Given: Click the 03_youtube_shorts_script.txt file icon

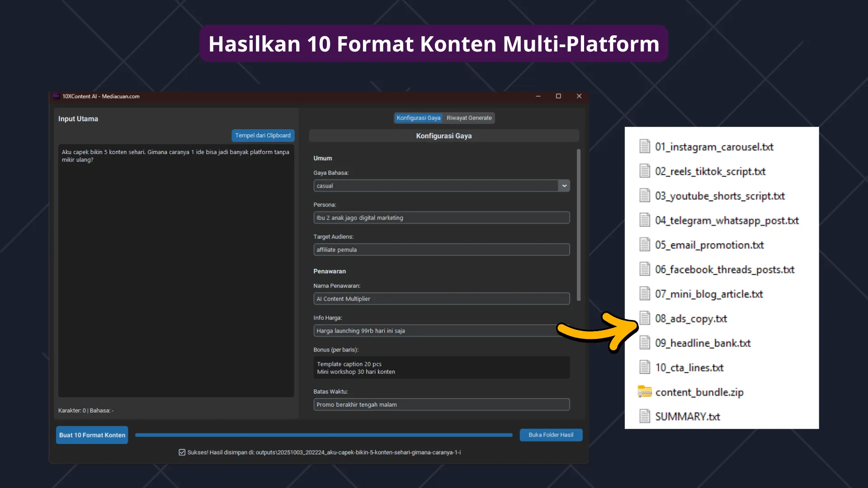Looking at the screenshot, I should pos(645,196).
